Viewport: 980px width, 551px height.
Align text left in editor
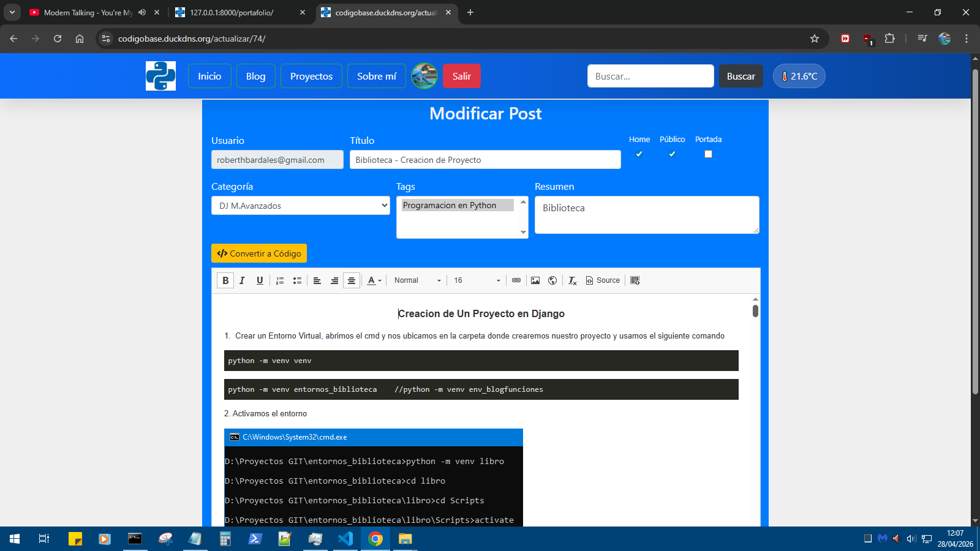pyautogui.click(x=317, y=280)
